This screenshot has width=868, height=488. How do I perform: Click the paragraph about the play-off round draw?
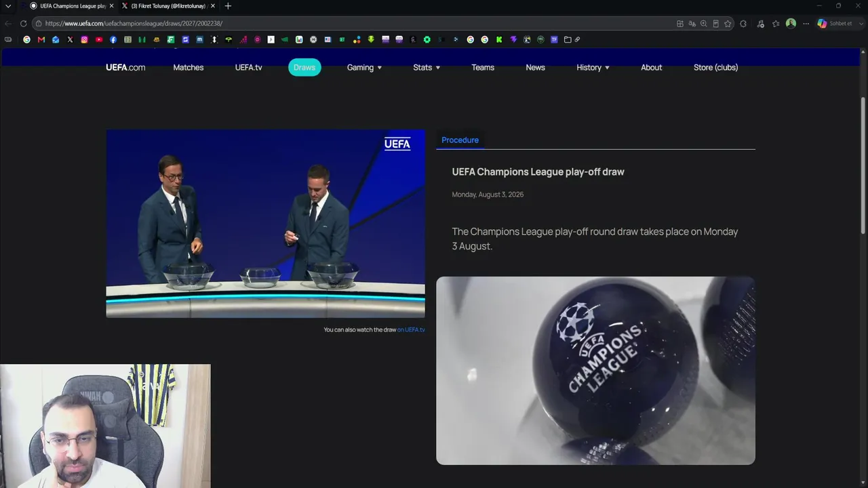tap(595, 239)
